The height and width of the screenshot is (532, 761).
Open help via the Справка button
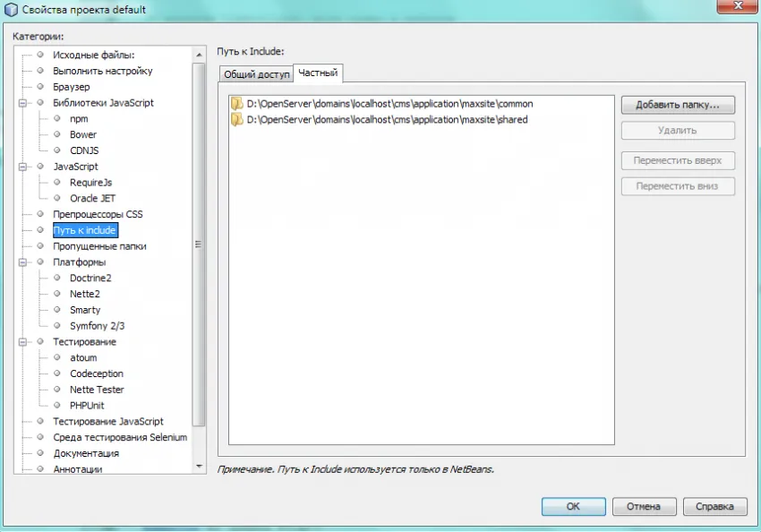point(714,506)
